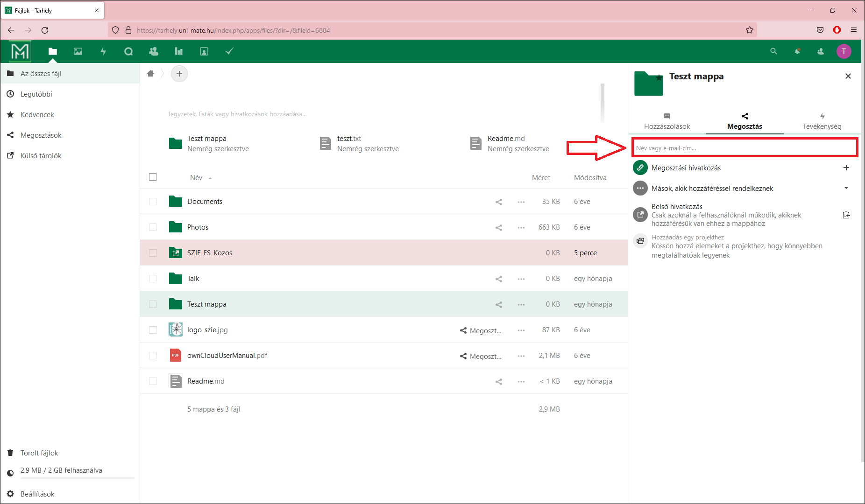Sort file list by the Név column

pyautogui.click(x=196, y=178)
